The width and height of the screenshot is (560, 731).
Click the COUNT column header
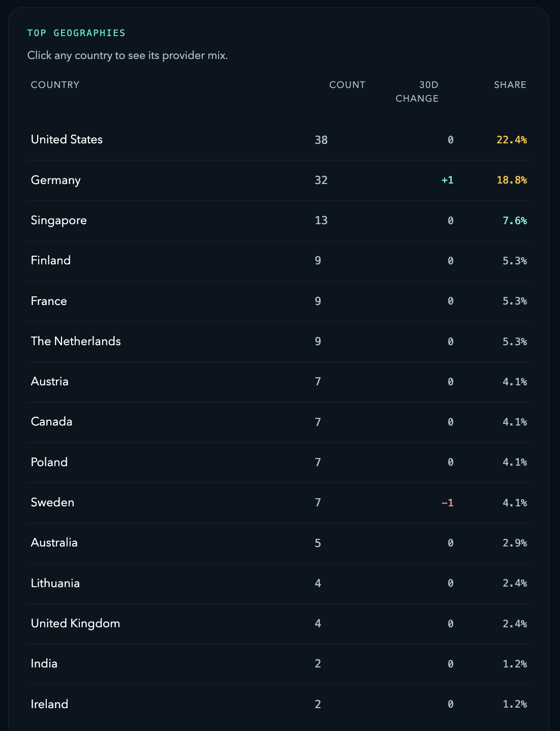pyautogui.click(x=347, y=85)
